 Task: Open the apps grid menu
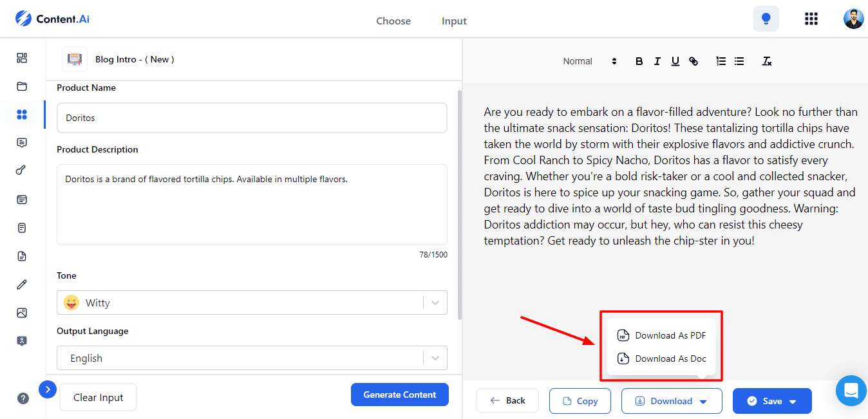[811, 19]
